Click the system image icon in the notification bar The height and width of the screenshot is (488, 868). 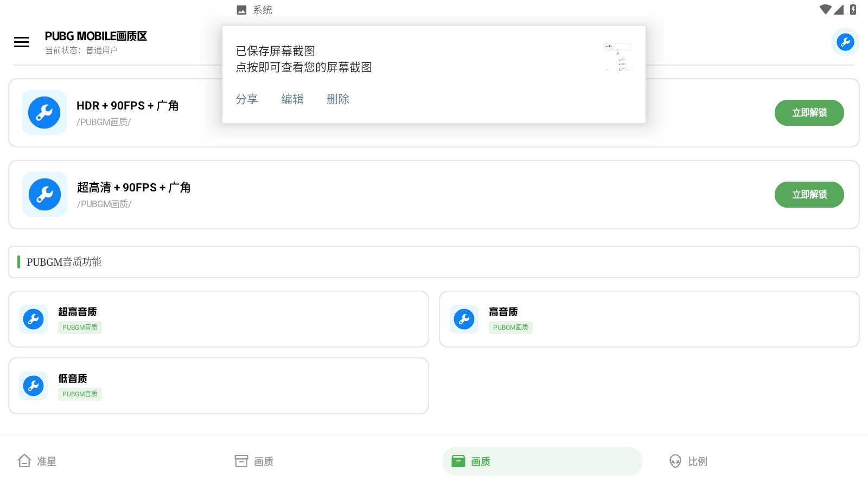(241, 9)
